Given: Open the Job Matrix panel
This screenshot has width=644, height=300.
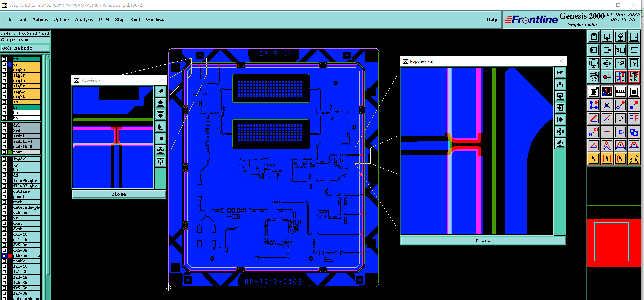Looking at the screenshot, I should [x=25, y=48].
